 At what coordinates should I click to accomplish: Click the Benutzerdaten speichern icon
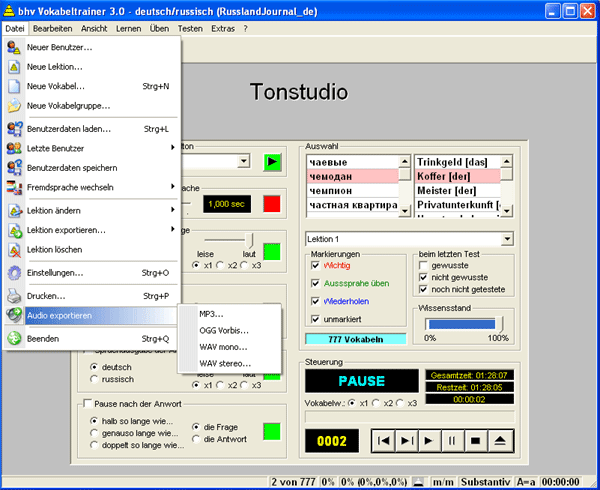pos(14,168)
